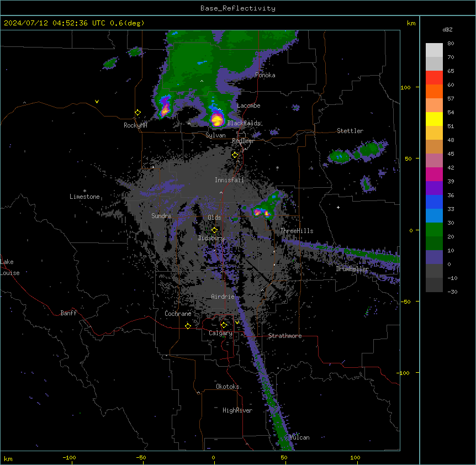Click the RockyMH label
The height and width of the screenshot is (465, 476).
135,125
